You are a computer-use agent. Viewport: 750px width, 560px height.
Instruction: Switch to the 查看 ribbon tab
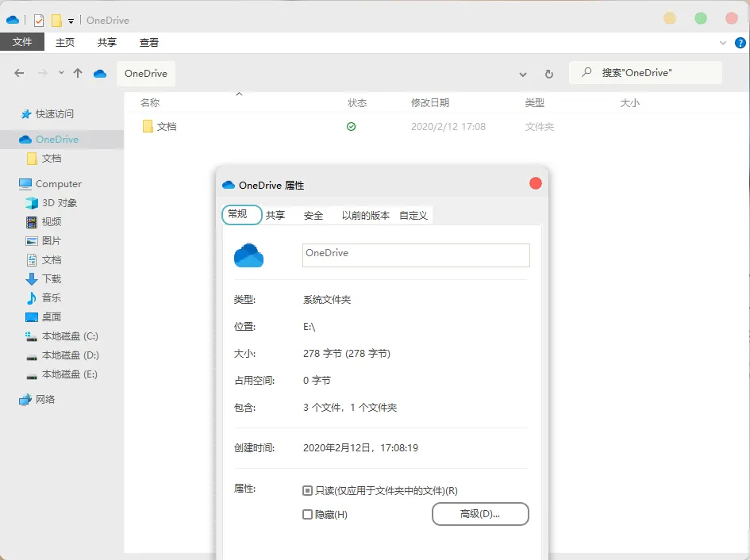[148, 42]
